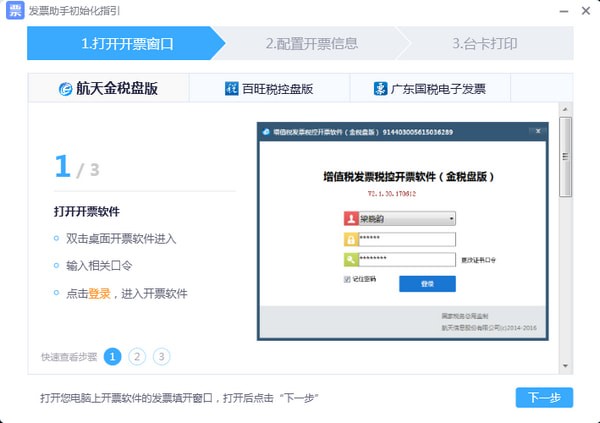This screenshot has width=600, height=423.
Task: Click the red user icon in screenshot
Action: pyautogui.click(x=351, y=219)
